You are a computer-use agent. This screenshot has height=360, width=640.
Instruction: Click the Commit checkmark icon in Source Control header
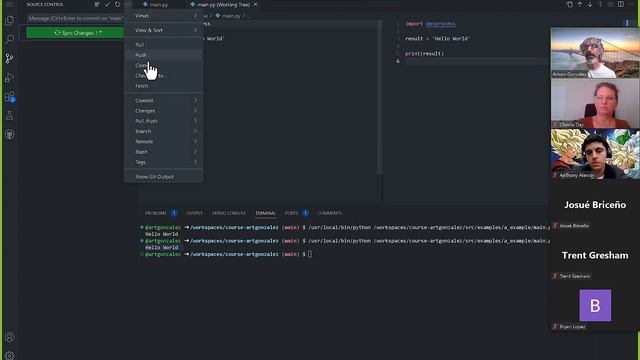(107, 4)
